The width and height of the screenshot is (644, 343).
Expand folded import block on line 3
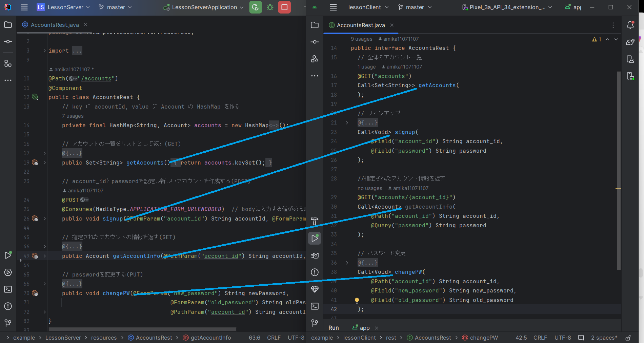click(44, 51)
